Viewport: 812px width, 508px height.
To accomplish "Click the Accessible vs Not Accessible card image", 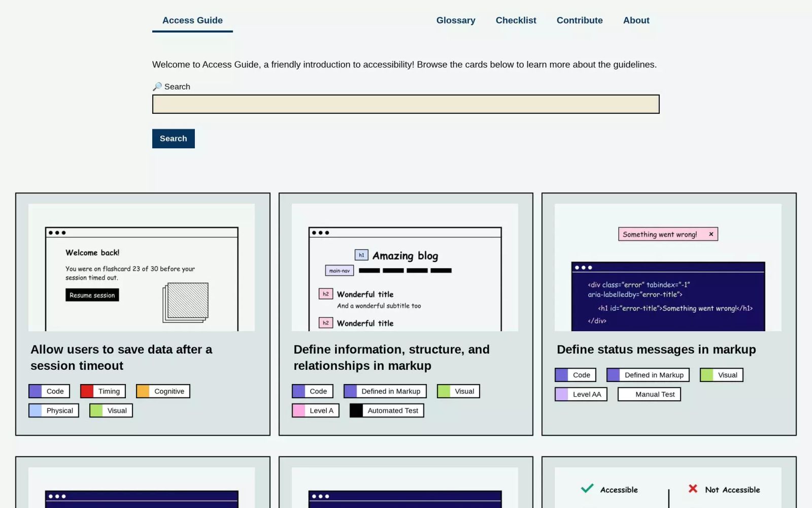I will 668,488.
